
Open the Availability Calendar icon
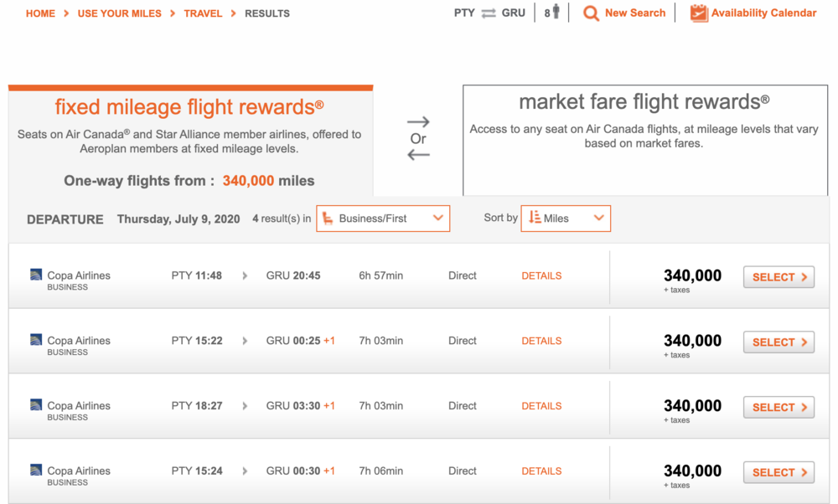pyautogui.click(x=699, y=13)
